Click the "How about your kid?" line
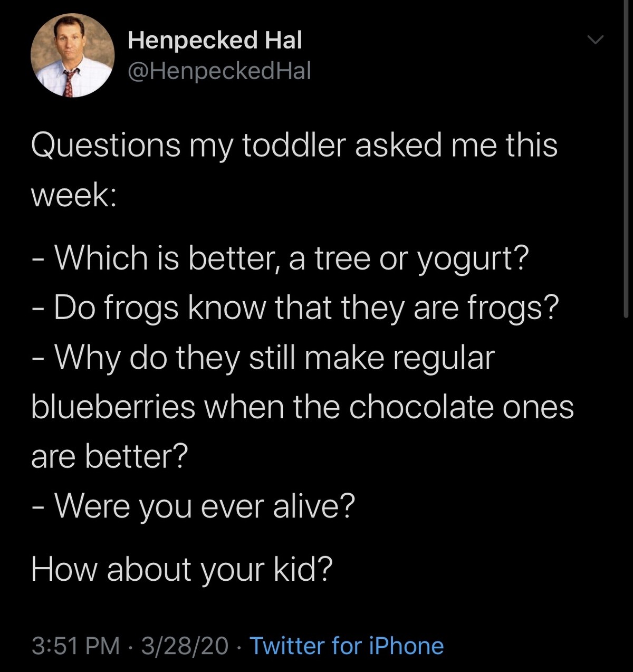Screen dimensions: 633x672 (182, 570)
